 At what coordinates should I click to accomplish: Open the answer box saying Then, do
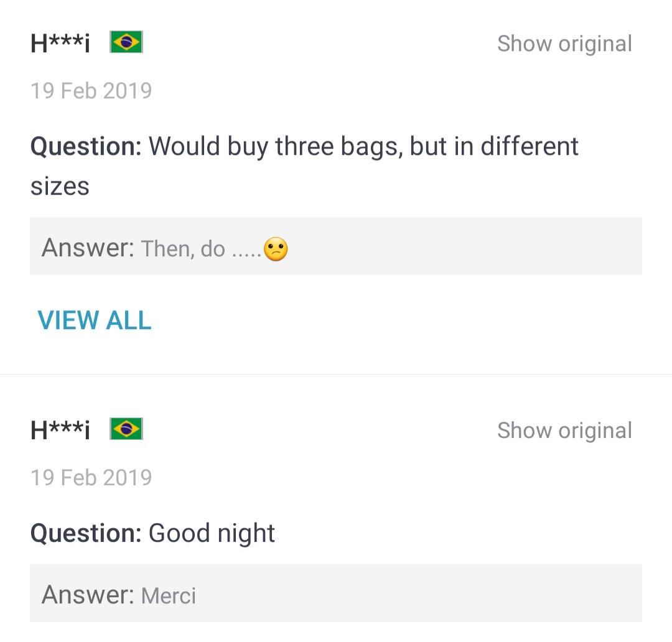click(336, 246)
